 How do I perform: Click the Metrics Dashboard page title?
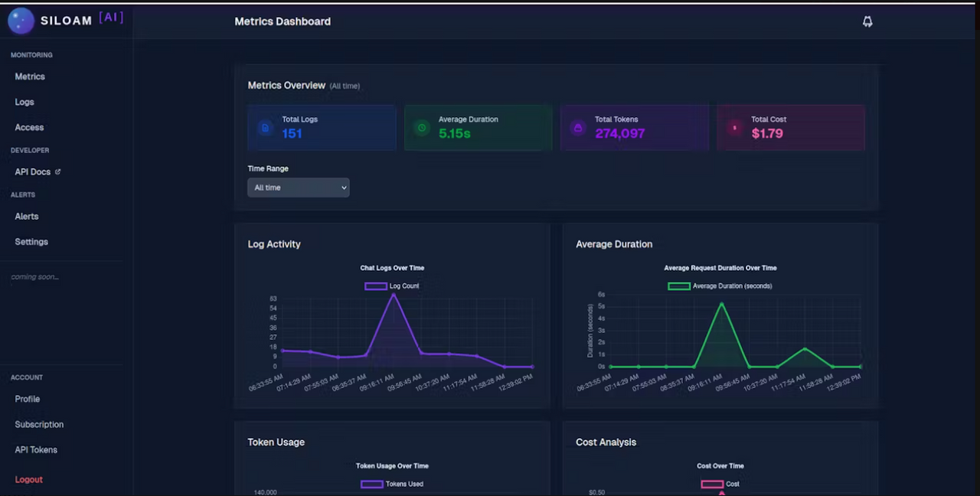pos(283,21)
